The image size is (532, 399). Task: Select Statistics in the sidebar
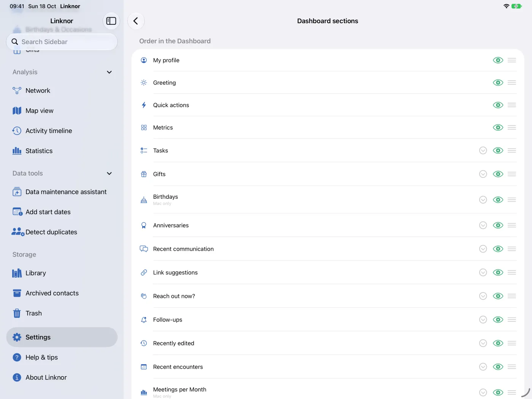[62, 151]
